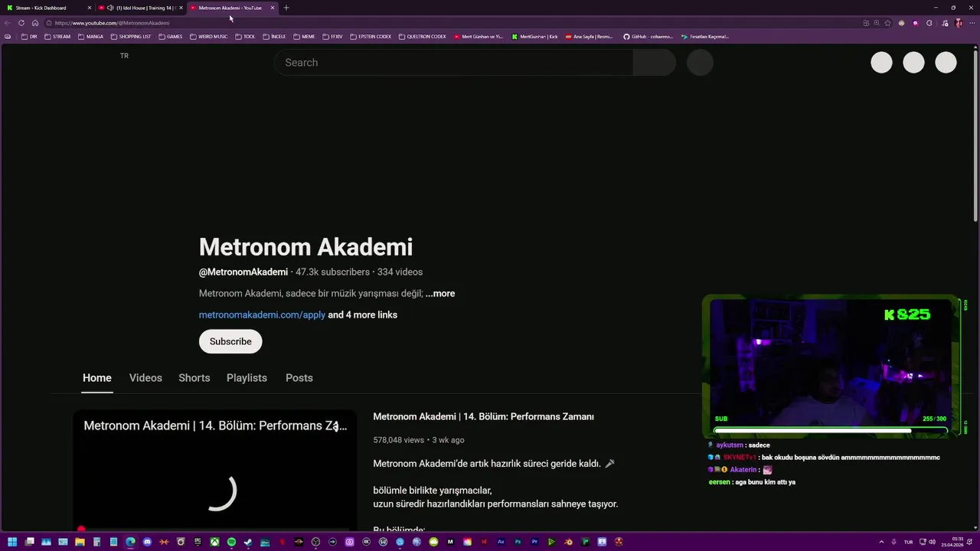Show hidden system tray icons

point(881,542)
